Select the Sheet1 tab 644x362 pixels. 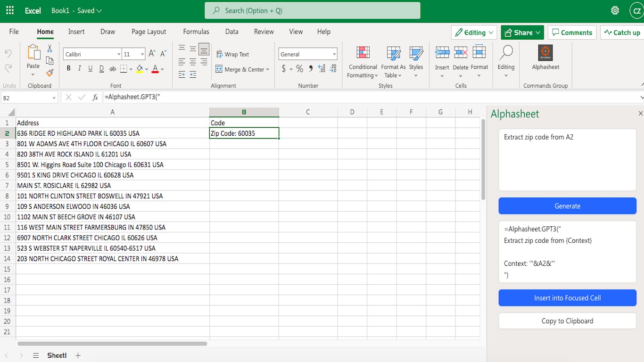[57, 355]
